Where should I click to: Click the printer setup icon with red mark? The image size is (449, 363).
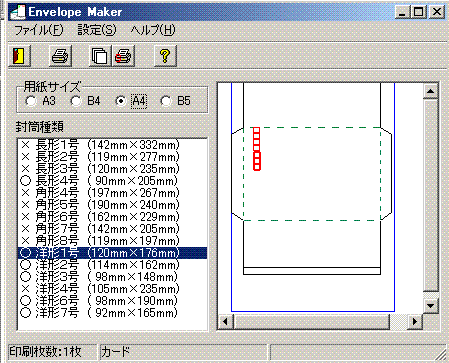click(123, 56)
